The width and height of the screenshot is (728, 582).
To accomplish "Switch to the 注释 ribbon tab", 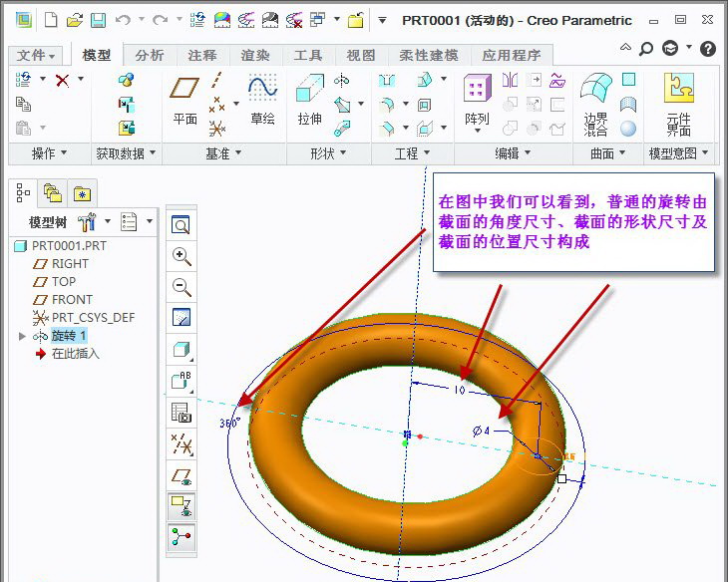I will tap(202, 55).
